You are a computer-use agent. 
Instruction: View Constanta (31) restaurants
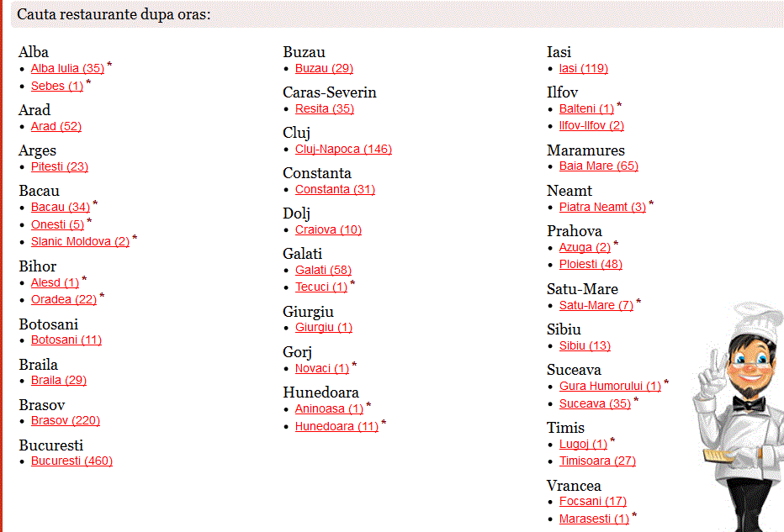click(335, 190)
